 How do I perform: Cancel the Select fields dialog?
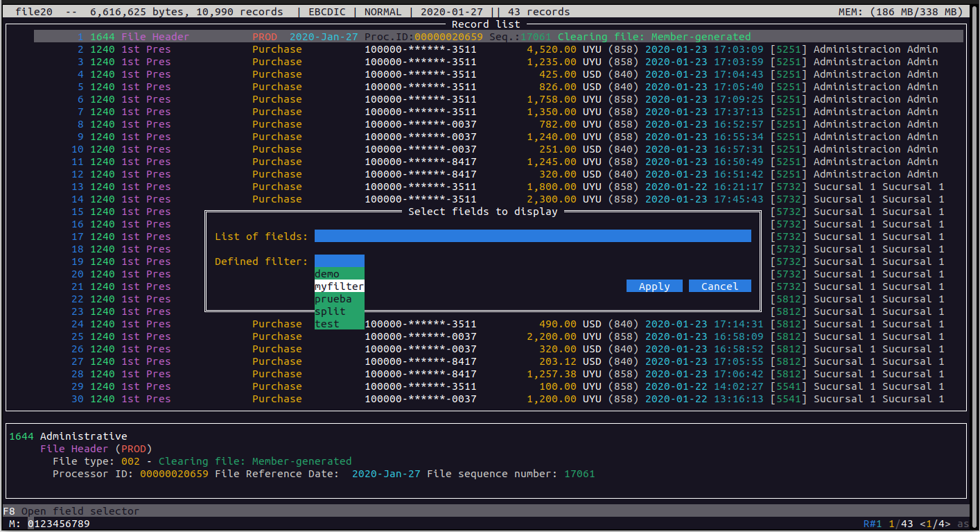[719, 286]
